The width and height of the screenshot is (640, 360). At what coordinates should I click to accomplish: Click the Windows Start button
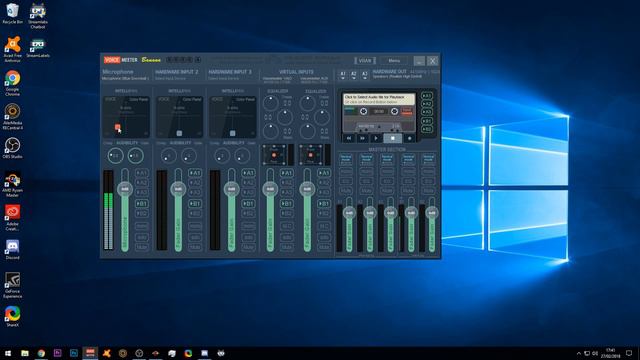8,353
